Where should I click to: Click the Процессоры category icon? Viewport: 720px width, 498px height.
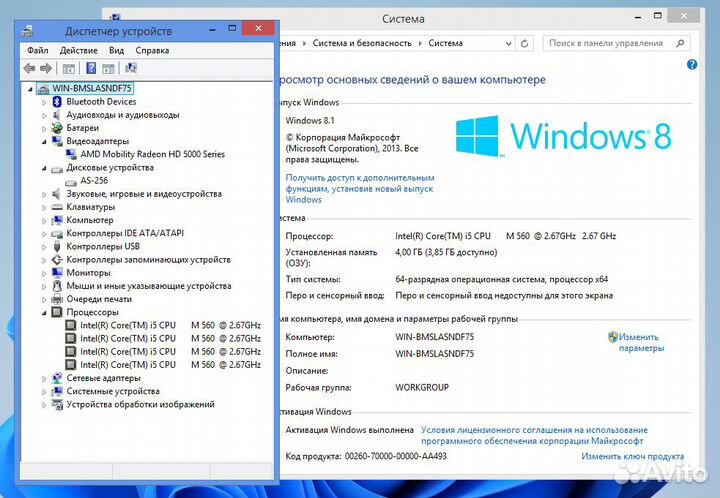(57, 312)
